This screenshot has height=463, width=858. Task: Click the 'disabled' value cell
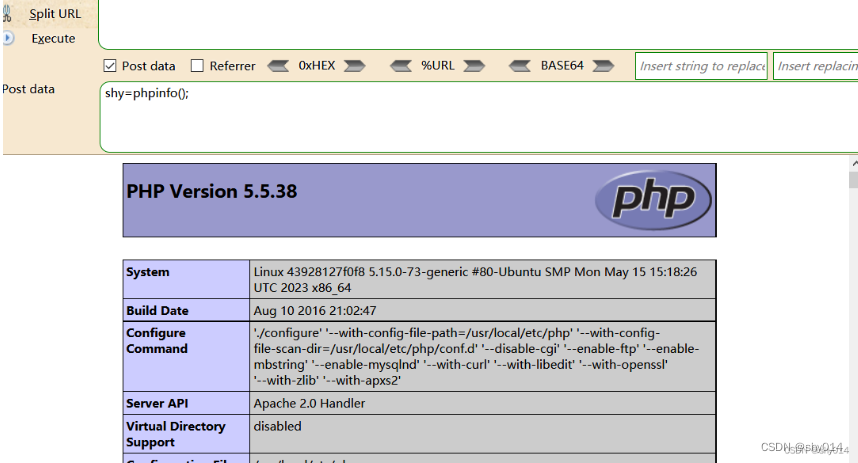point(483,434)
